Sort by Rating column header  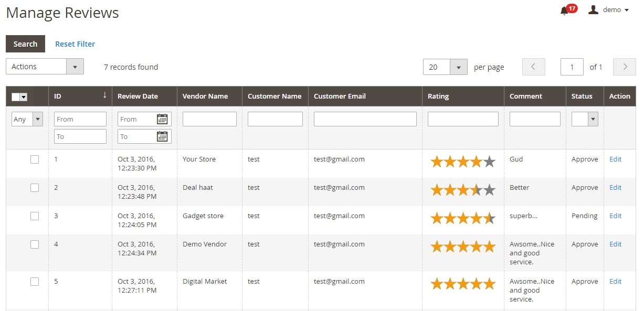[x=438, y=96]
